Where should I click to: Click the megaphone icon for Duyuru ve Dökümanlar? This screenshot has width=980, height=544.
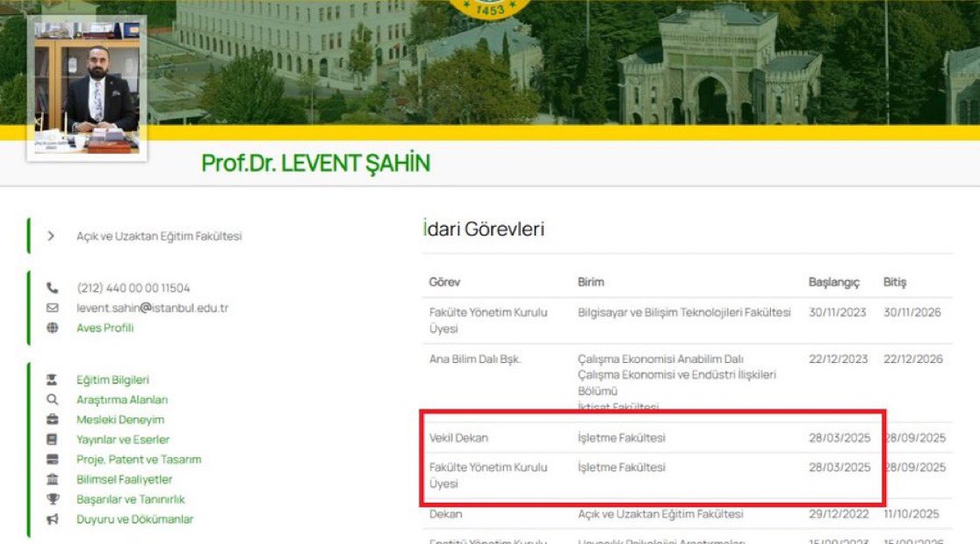(x=54, y=519)
